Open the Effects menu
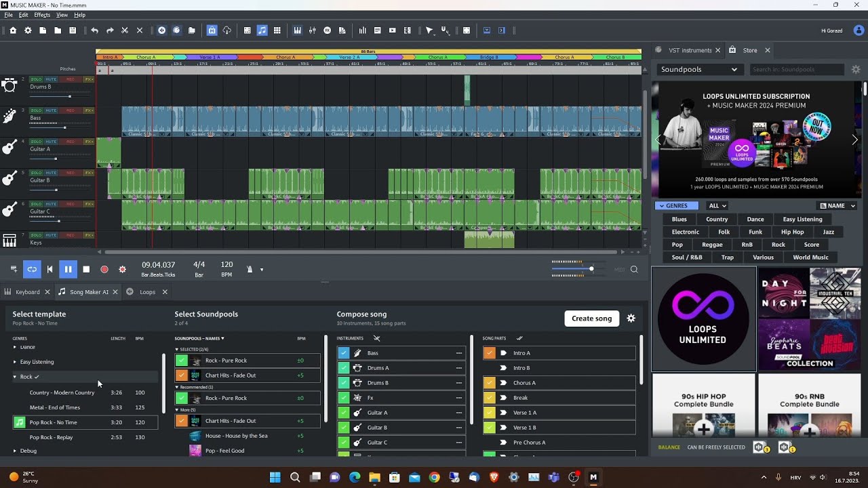868x488 pixels. click(42, 15)
